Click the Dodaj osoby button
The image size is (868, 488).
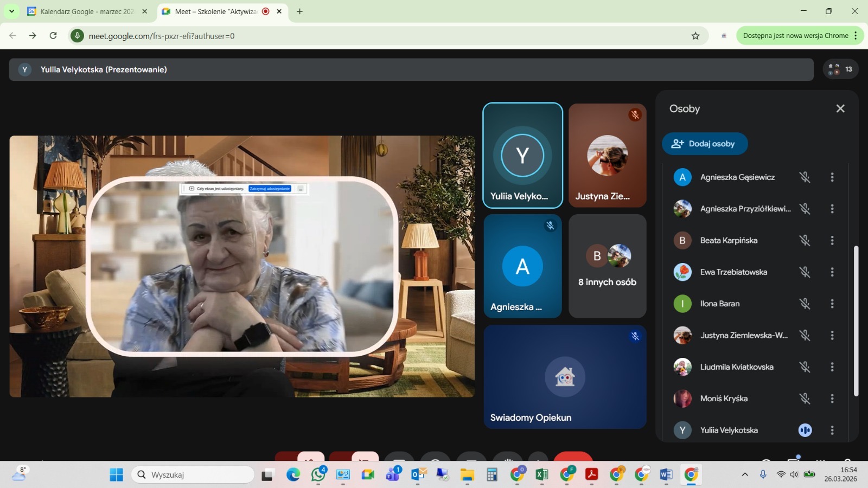704,144
